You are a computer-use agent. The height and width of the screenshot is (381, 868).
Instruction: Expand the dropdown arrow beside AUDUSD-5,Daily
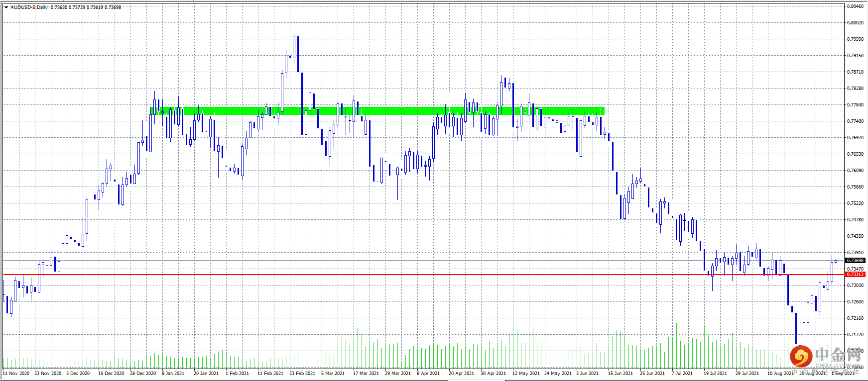coord(6,7)
